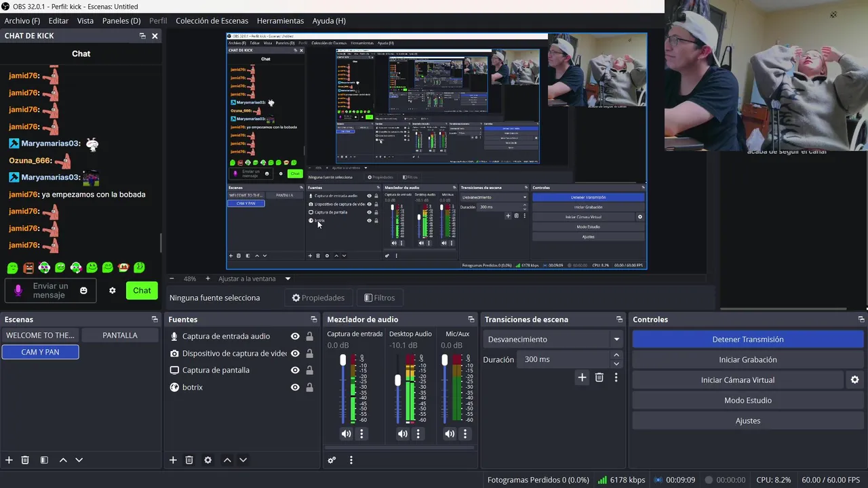This screenshot has width=868, height=488.
Task: Click Detener Transmisión
Action: click(748, 340)
